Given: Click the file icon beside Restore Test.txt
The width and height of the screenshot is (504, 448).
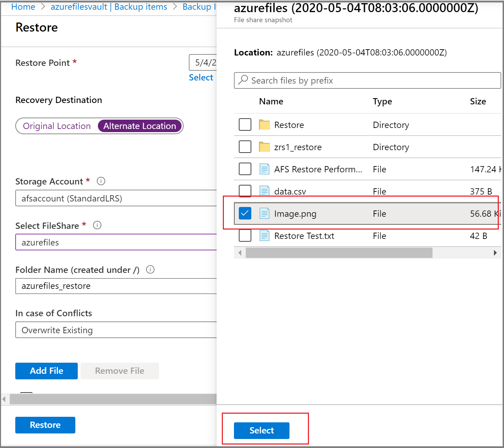Looking at the screenshot, I should click(x=264, y=236).
